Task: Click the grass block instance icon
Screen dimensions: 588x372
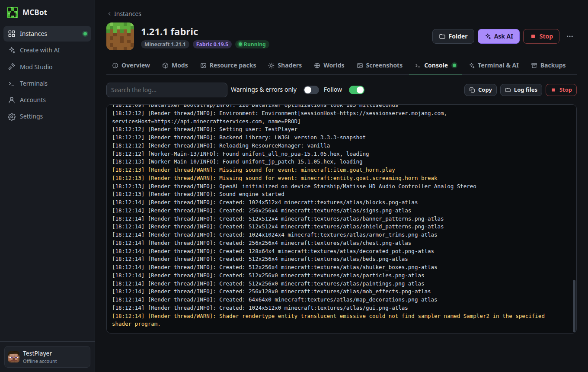Action: (120, 36)
